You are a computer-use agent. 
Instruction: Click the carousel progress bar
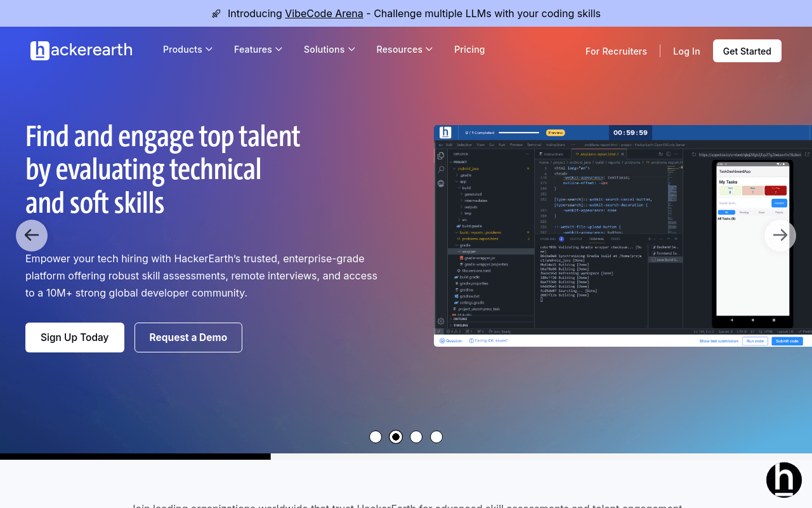click(x=406, y=457)
